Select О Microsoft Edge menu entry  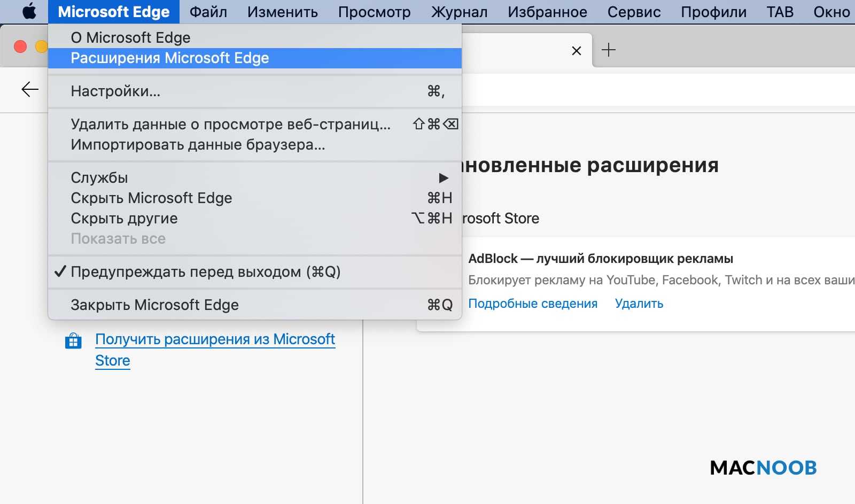(255, 37)
